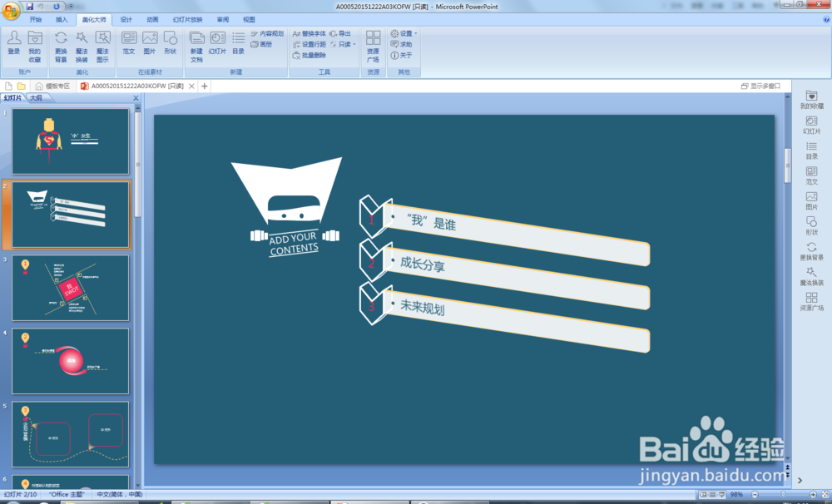The height and width of the screenshot is (504, 832).
Task: Open 资源广场 in ribbon 资源 group
Action: click(x=373, y=46)
